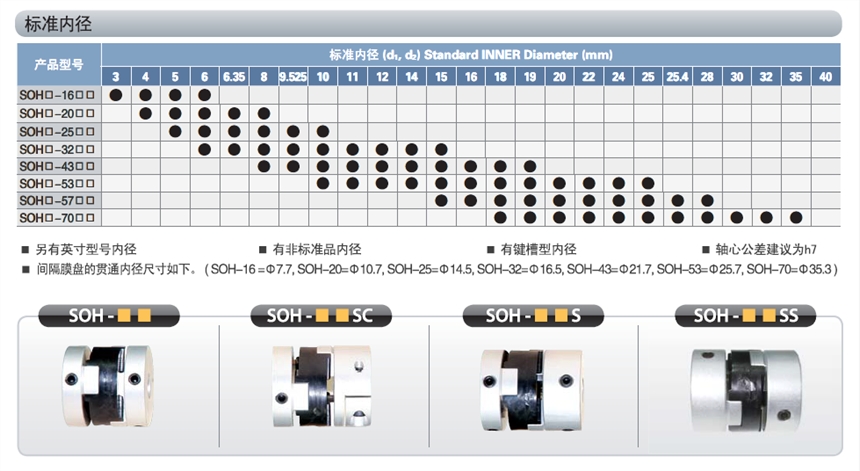Click the SOH-16 dot at diameter 3
Screen dimensions: 860x471
point(115,95)
